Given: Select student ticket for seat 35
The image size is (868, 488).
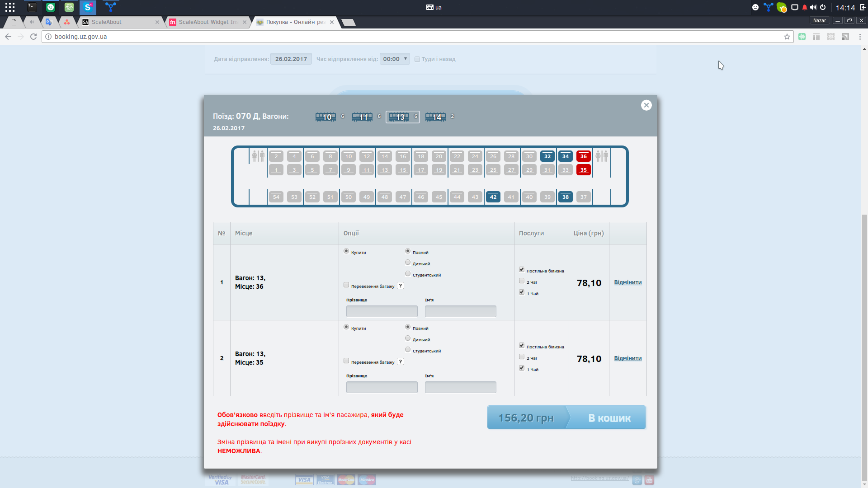Looking at the screenshot, I should point(408,350).
